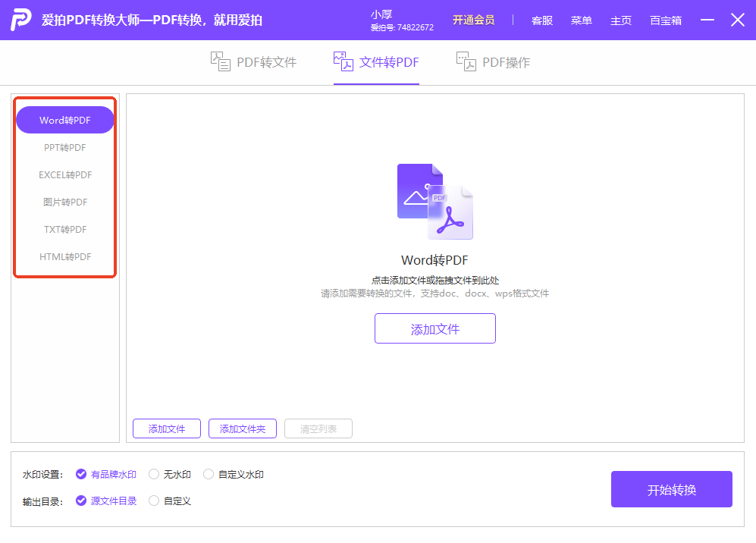
Task: Switch to the 文件转PDF tab
Action: coord(377,62)
